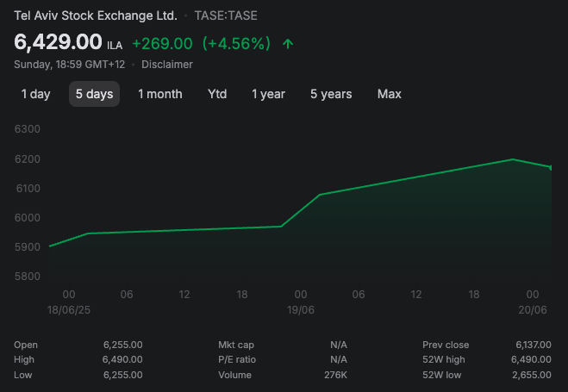568x392 pixels.
Task: Click the 52W high value 6,490.00
Action: 532,360
